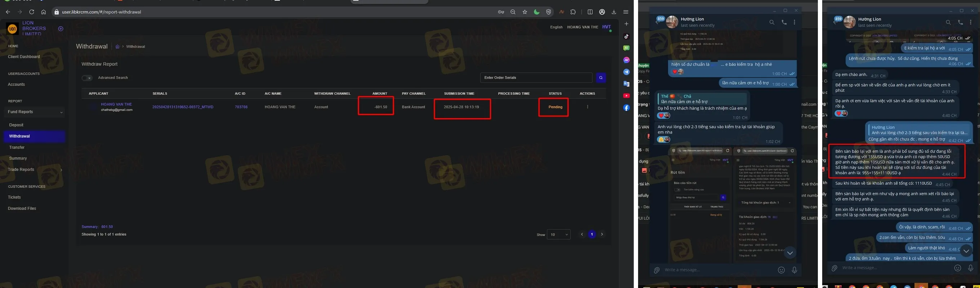Start a call in the left Telegram chat

point(784,22)
